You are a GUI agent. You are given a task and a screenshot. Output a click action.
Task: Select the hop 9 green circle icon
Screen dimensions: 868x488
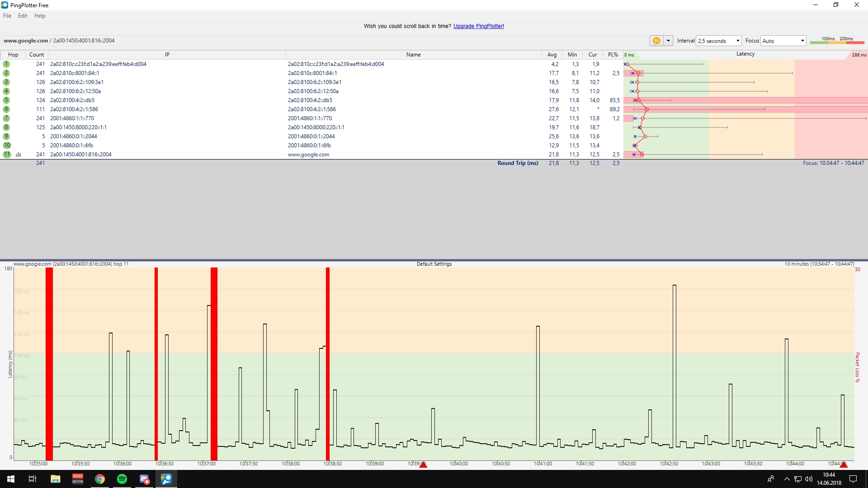pos(6,136)
